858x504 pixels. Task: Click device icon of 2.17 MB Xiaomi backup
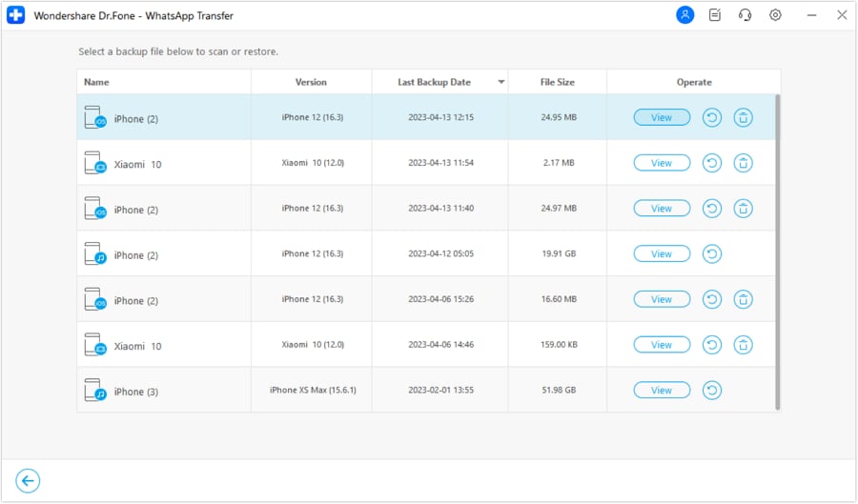[95, 163]
